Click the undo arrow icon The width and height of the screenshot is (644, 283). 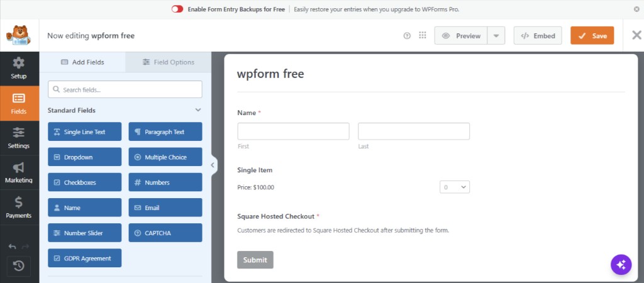(13, 247)
